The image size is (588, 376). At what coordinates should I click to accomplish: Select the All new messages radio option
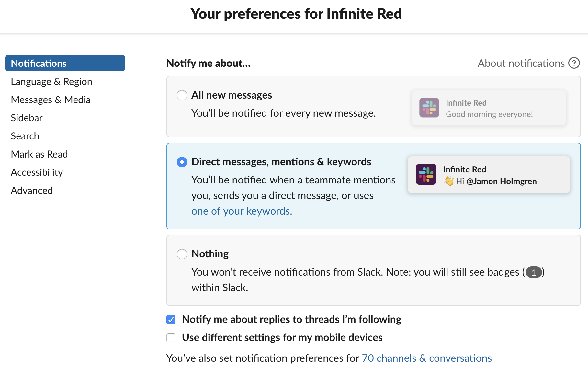[x=182, y=95]
